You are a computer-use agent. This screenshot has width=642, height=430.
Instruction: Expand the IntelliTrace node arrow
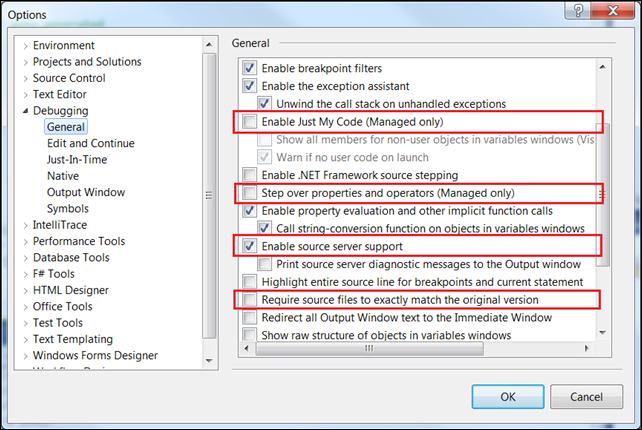click(26, 225)
